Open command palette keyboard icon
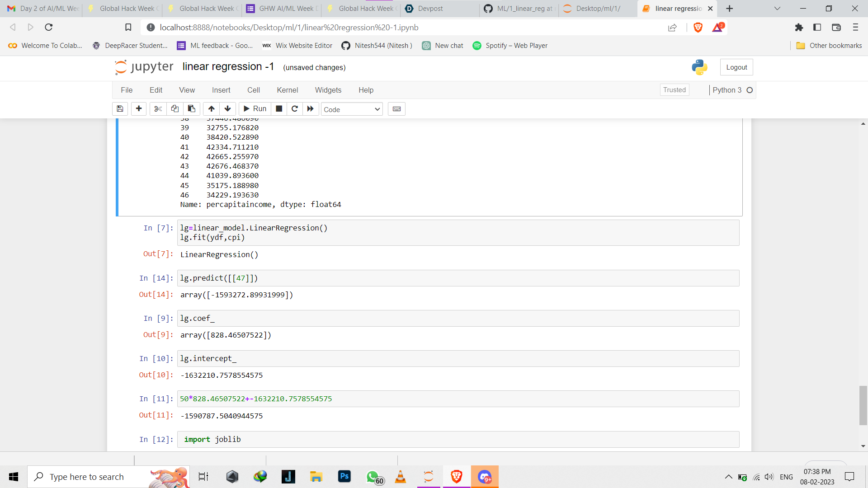The image size is (868, 488). point(396,109)
